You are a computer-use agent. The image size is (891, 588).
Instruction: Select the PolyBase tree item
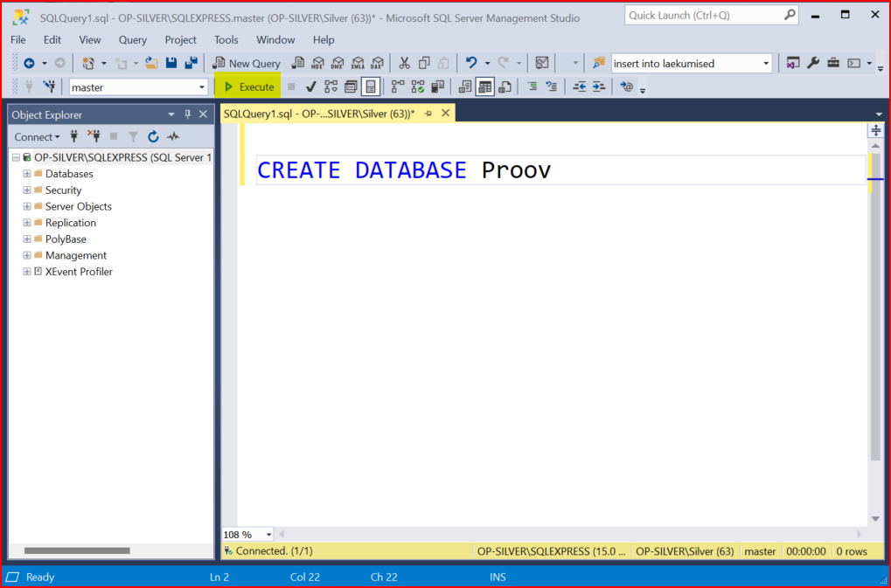tap(66, 239)
